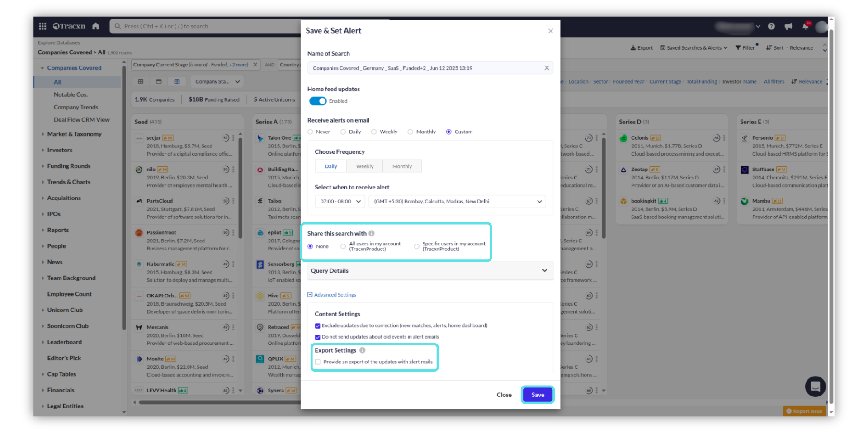This screenshot has width=868, height=434.
Task: Select the Weekly email alert radio button
Action: click(x=374, y=132)
